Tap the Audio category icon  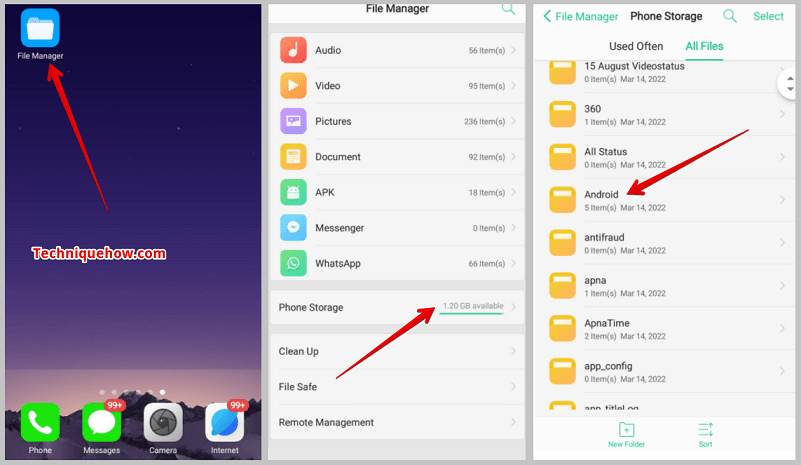(293, 50)
